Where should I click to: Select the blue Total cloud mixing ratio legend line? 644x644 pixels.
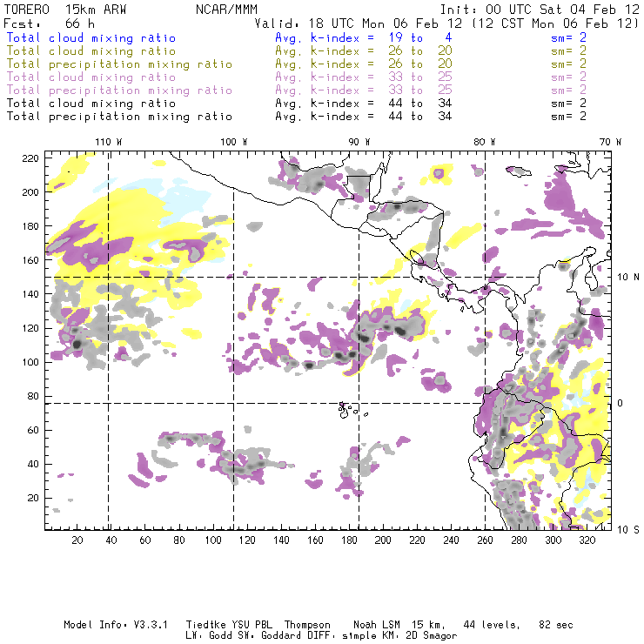coord(91,37)
